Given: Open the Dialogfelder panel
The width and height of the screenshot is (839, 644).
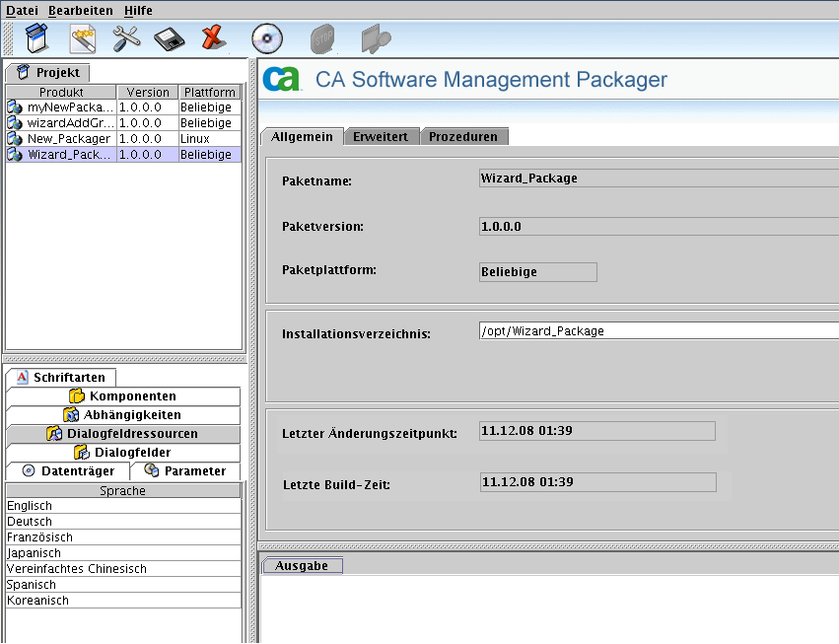Looking at the screenshot, I should (x=122, y=450).
